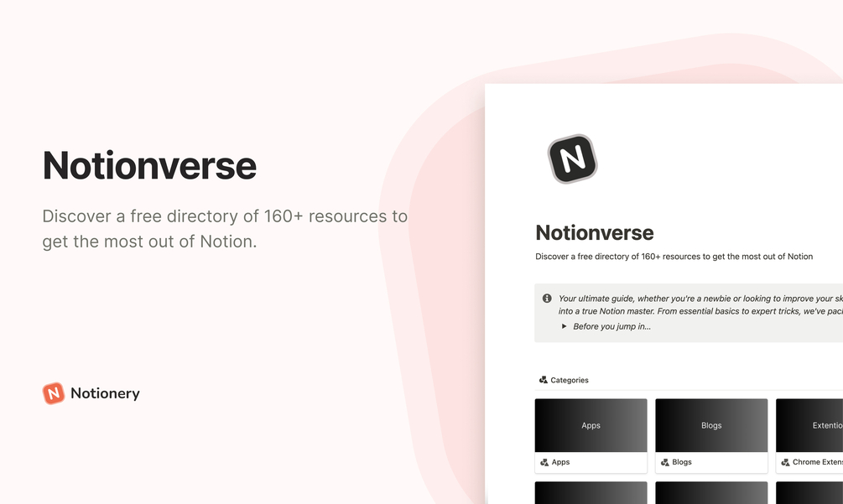This screenshot has width=843, height=504.
Task: Click the Notionverse page title in the preview
Action: coord(595,232)
